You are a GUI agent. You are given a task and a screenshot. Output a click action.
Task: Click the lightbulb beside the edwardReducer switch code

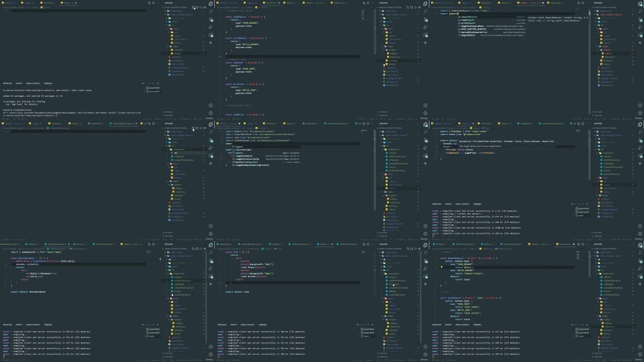[442, 267]
